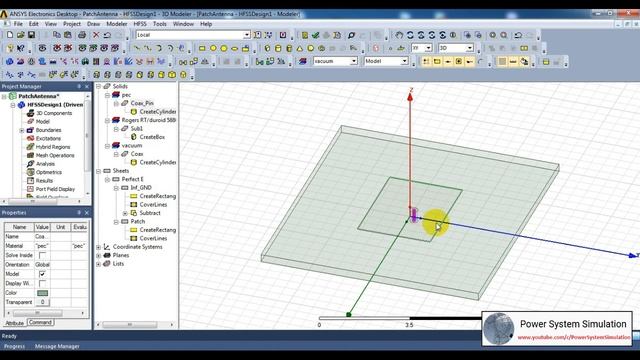This screenshot has width=640, height=360.
Task: Click the Save disk icon
Action: pos(31,35)
